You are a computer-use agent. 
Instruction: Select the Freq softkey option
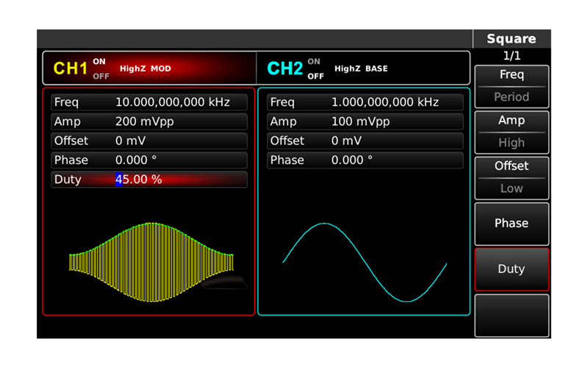point(512,75)
